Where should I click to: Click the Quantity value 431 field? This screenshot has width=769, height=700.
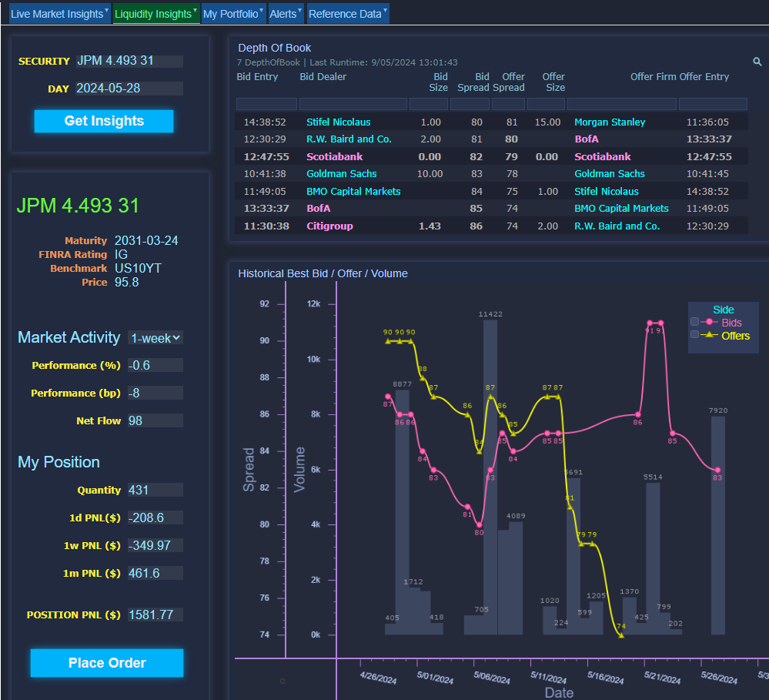tap(155, 490)
